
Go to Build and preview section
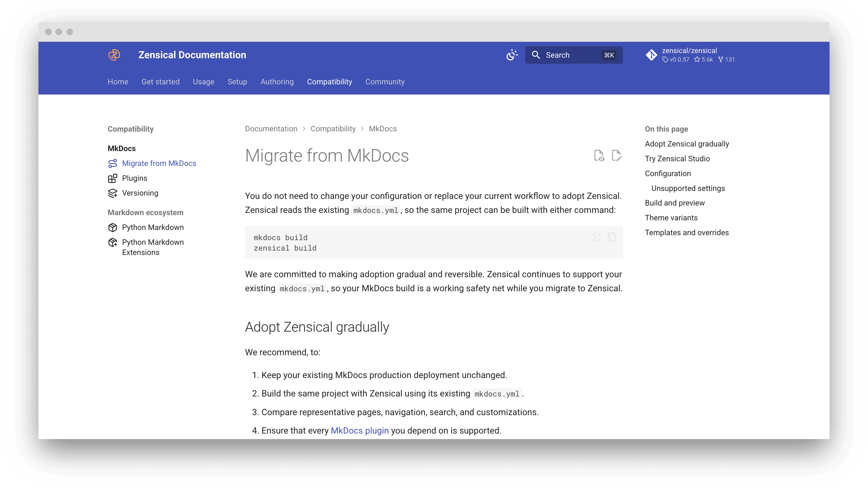[x=675, y=203]
